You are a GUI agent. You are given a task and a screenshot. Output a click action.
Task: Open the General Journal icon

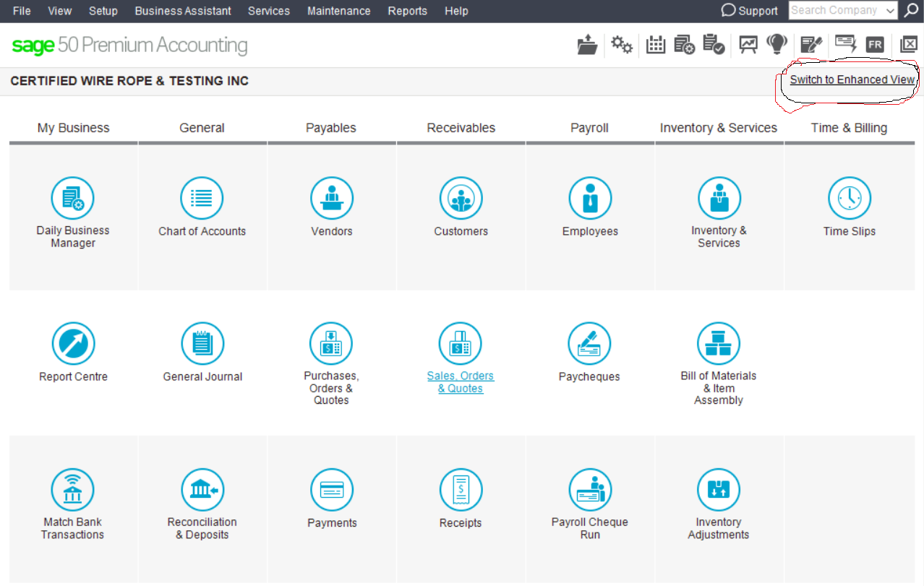(x=202, y=344)
